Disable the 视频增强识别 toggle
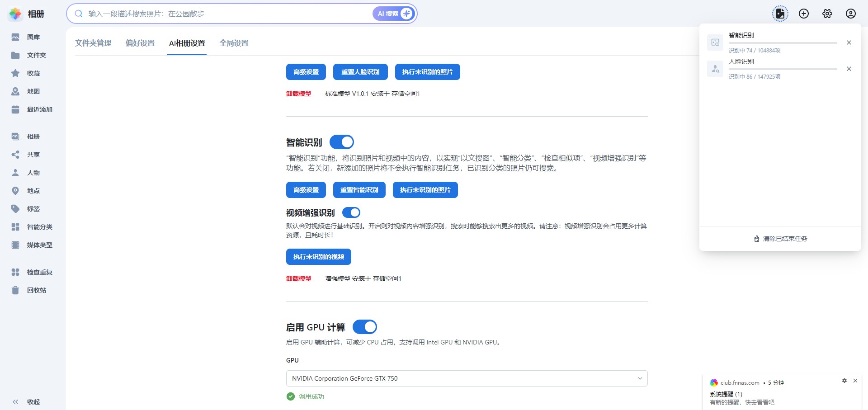The width and height of the screenshot is (868, 410). pyautogui.click(x=351, y=212)
